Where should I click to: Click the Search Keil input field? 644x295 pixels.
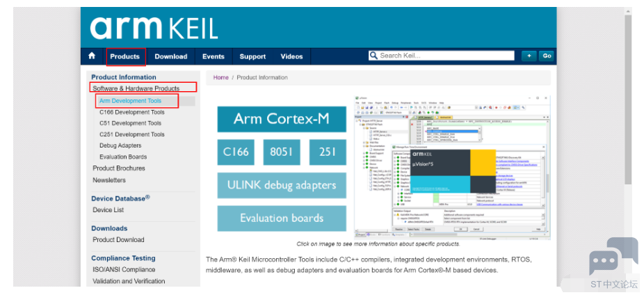442,56
